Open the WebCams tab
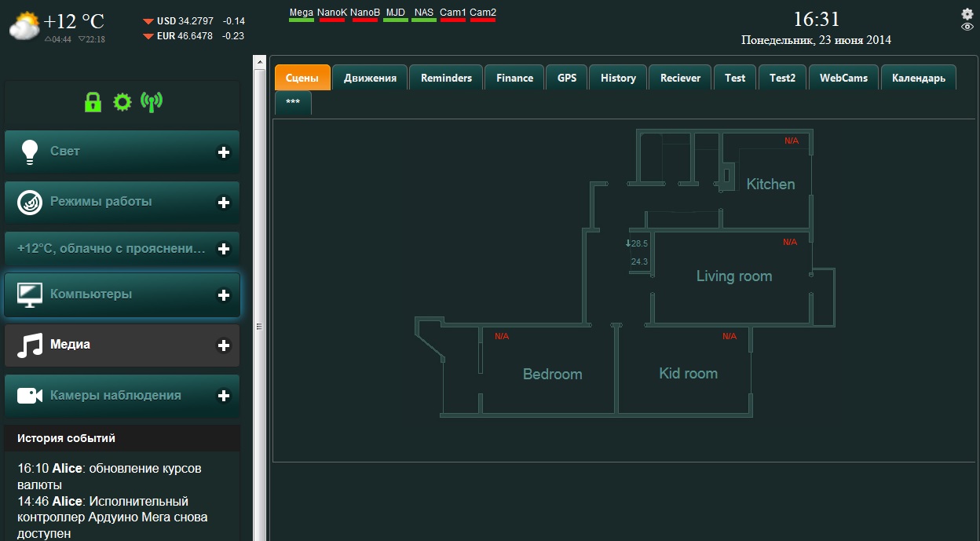 [843, 78]
